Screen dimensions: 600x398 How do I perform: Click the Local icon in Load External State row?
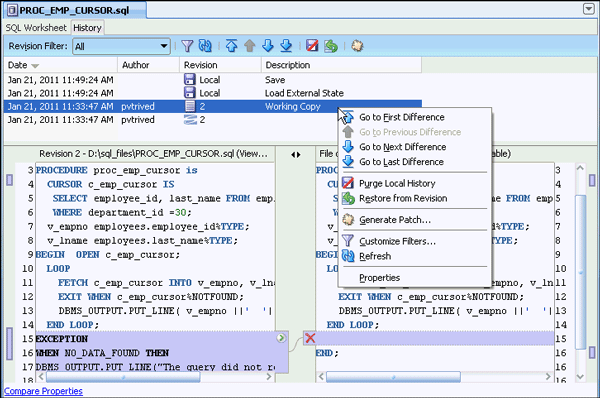pyautogui.click(x=189, y=93)
